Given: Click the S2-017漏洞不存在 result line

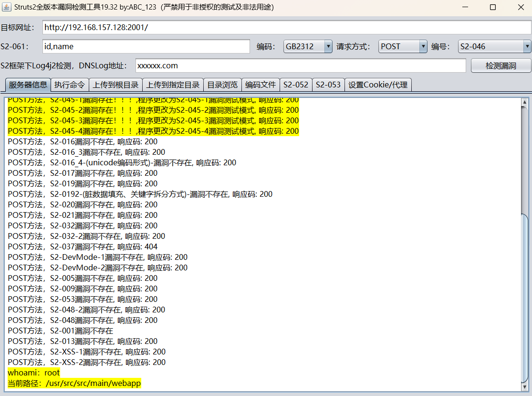Looking at the screenshot, I should click(83, 173).
